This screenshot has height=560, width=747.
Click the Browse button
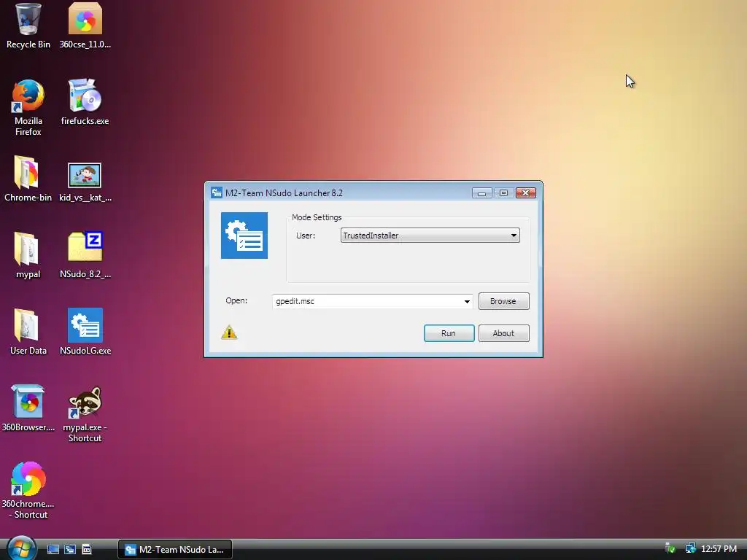pos(503,301)
